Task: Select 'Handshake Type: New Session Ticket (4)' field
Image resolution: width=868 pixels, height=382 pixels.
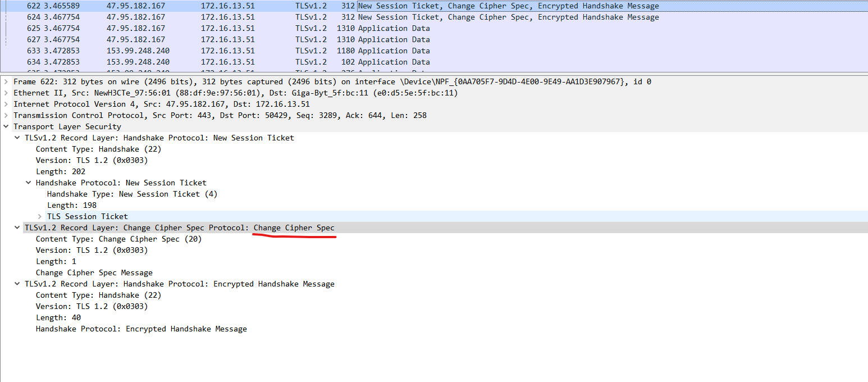Action: [x=133, y=194]
